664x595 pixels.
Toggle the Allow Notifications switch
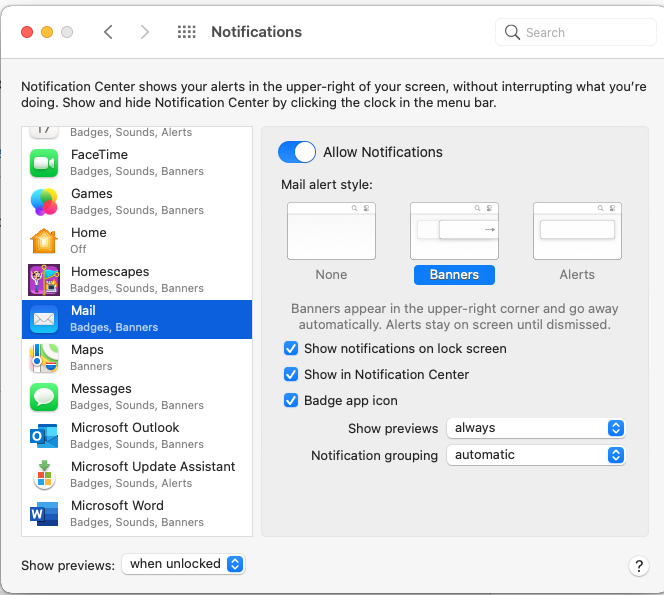click(297, 152)
